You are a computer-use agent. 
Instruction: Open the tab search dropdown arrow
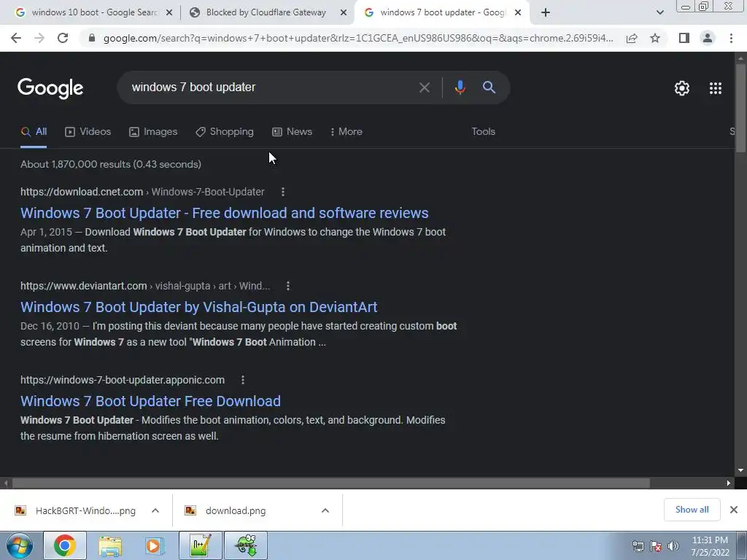coord(659,13)
